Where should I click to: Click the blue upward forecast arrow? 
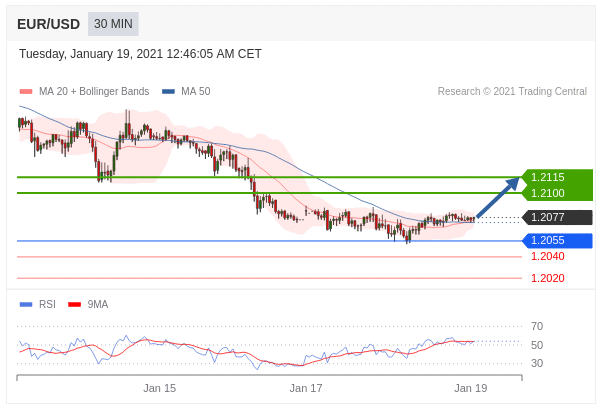click(x=497, y=198)
